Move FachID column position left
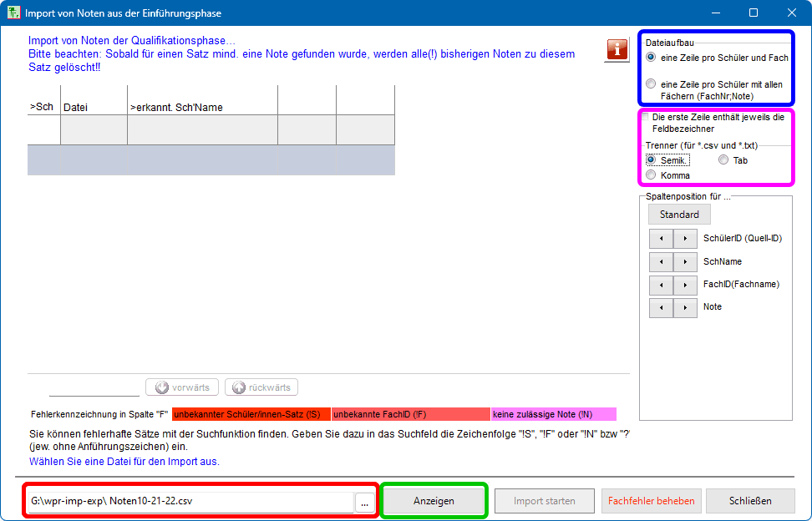This screenshot has height=521, width=812. point(661,285)
